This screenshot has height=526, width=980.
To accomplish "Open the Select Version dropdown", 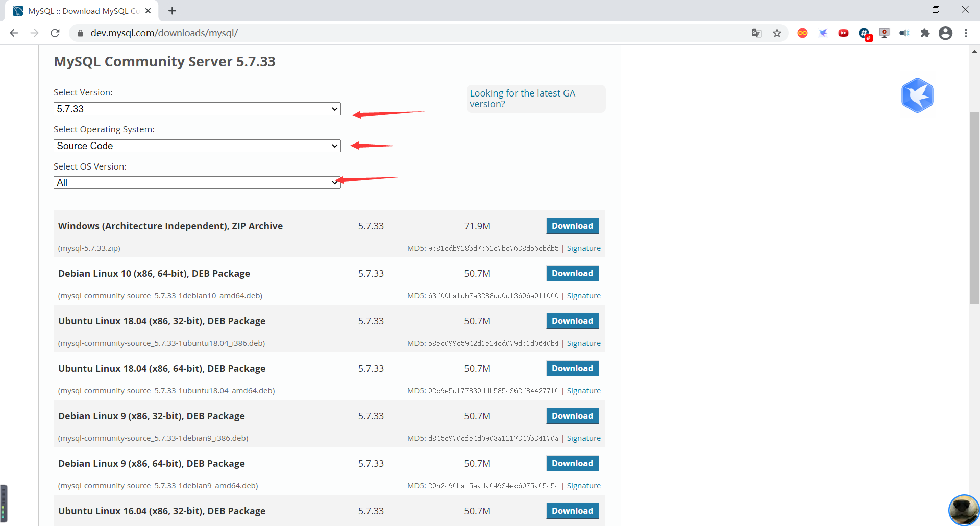I will pos(197,109).
